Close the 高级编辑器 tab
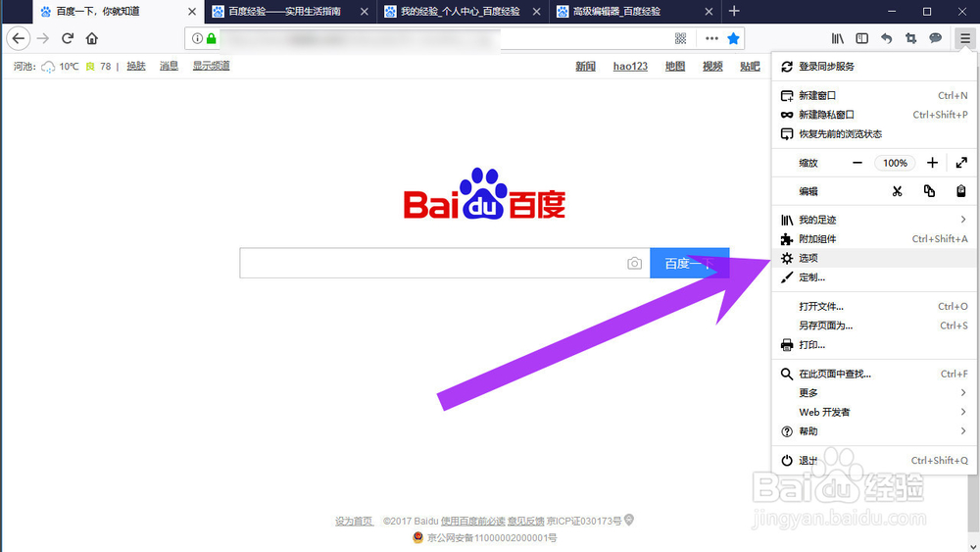The height and width of the screenshot is (552, 980). pyautogui.click(x=709, y=11)
